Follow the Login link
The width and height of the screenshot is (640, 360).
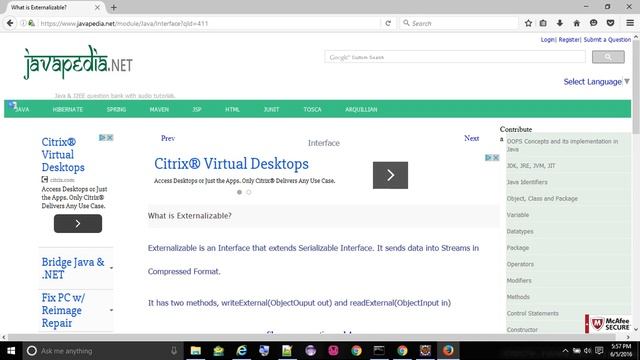tap(547, 40)
